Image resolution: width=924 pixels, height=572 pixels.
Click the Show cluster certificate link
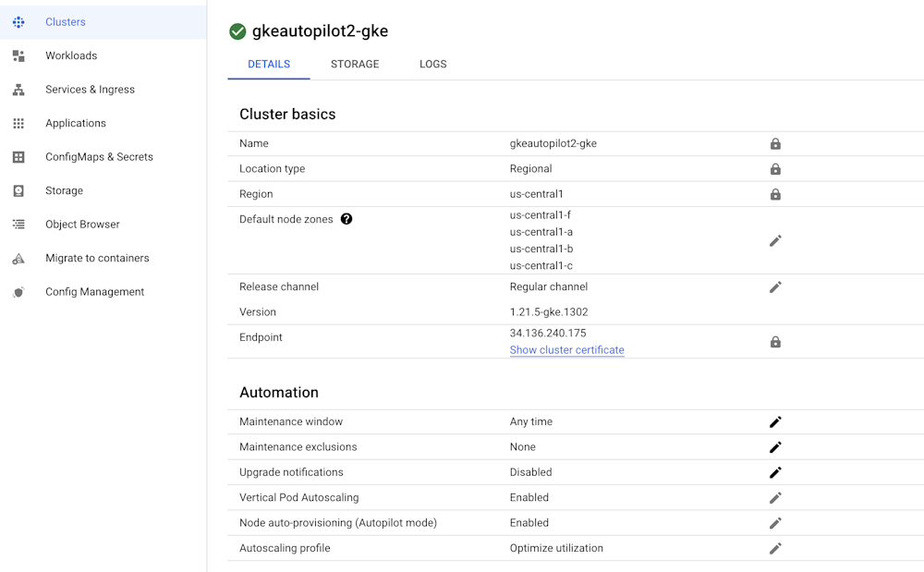[566, 349]
